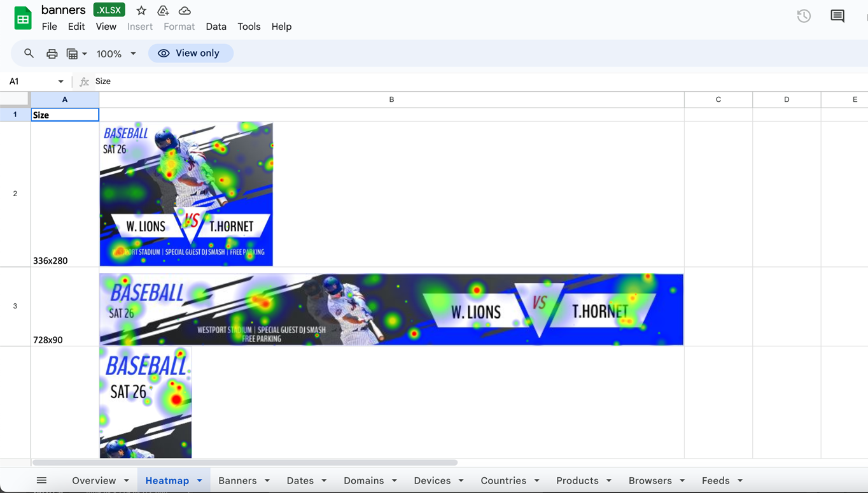Select the 728x90 baseball banner heatmap

click(x=391, y=310)
